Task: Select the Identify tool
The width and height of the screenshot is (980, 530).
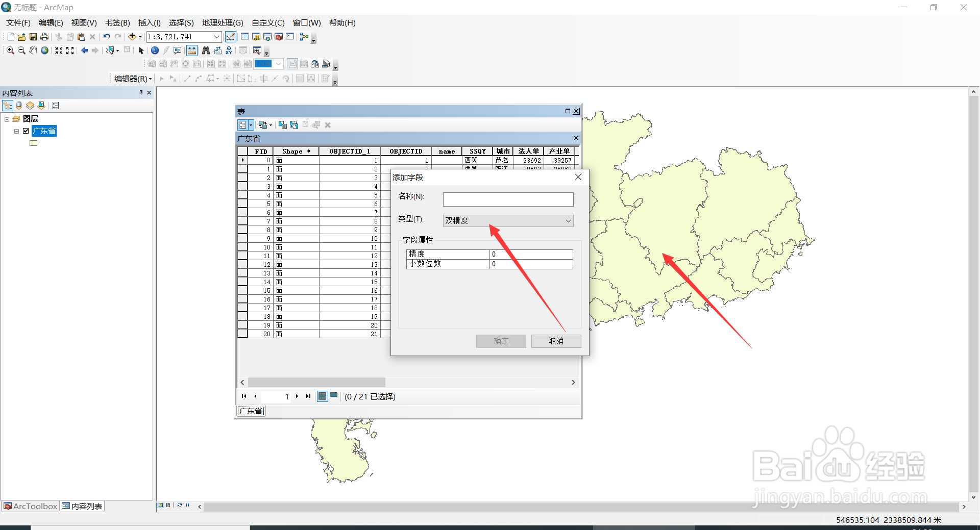Action: pyautogui.click(x=155, y=51)
